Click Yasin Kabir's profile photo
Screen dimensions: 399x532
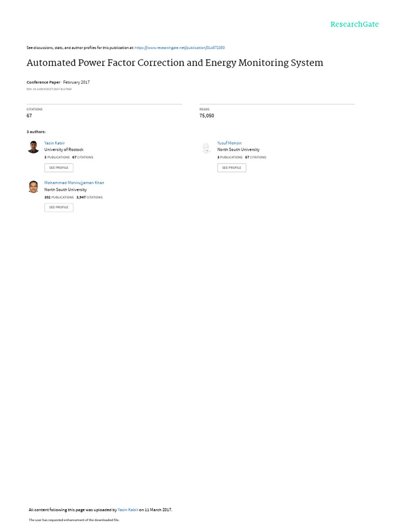[x=33, y=147]
